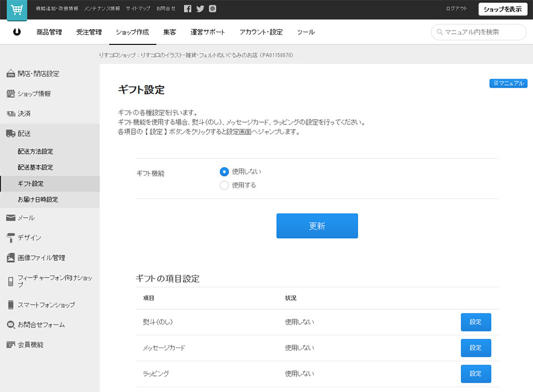Open 受注管理 top menu

tap(89, 32)
